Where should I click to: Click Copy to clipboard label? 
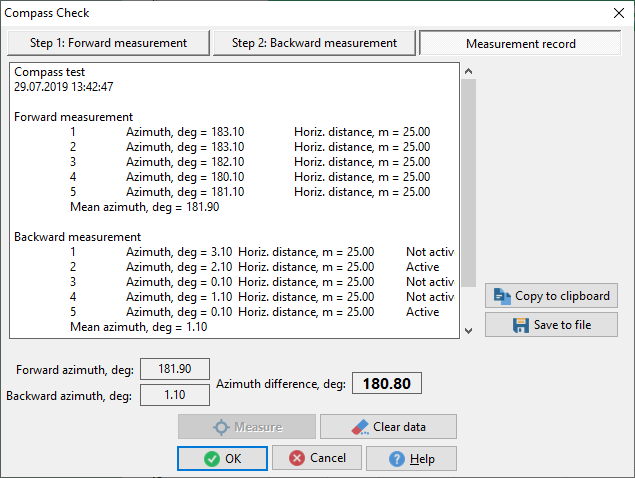point(562,296)
